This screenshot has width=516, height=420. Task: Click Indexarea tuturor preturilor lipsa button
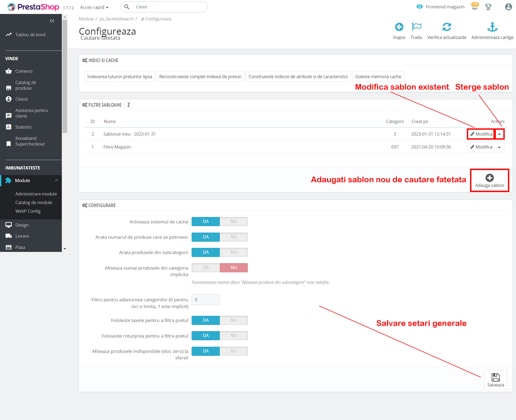click(120, 77)
